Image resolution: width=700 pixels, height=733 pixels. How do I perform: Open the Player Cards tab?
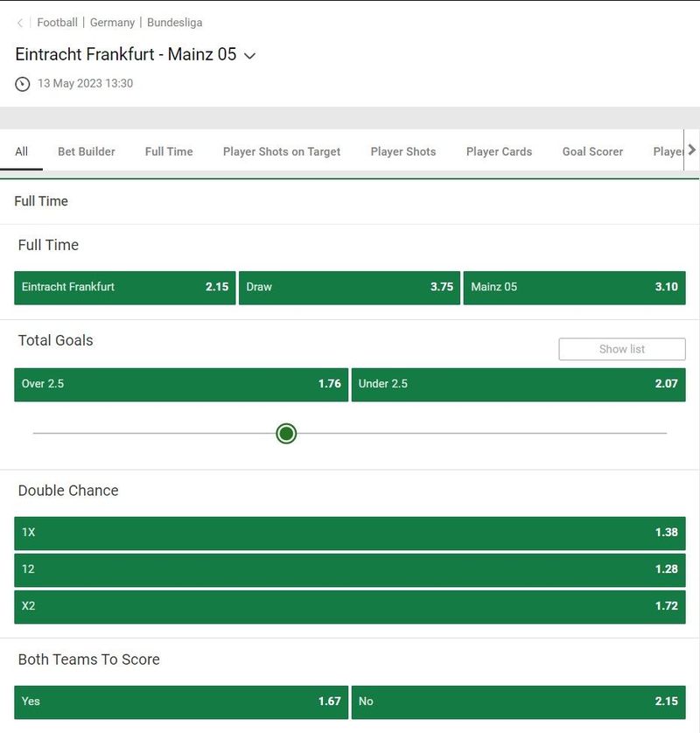tap(499, 151)
